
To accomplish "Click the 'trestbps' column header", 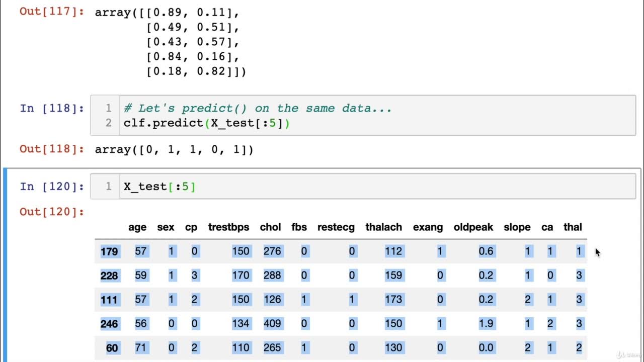I will [228, 227].
